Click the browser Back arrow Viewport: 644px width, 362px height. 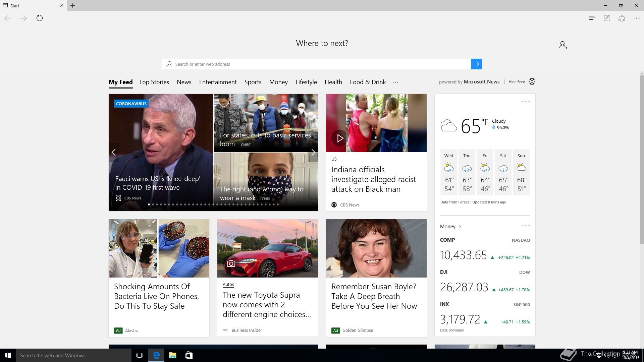pyautogui.click(x=8, y=18)
